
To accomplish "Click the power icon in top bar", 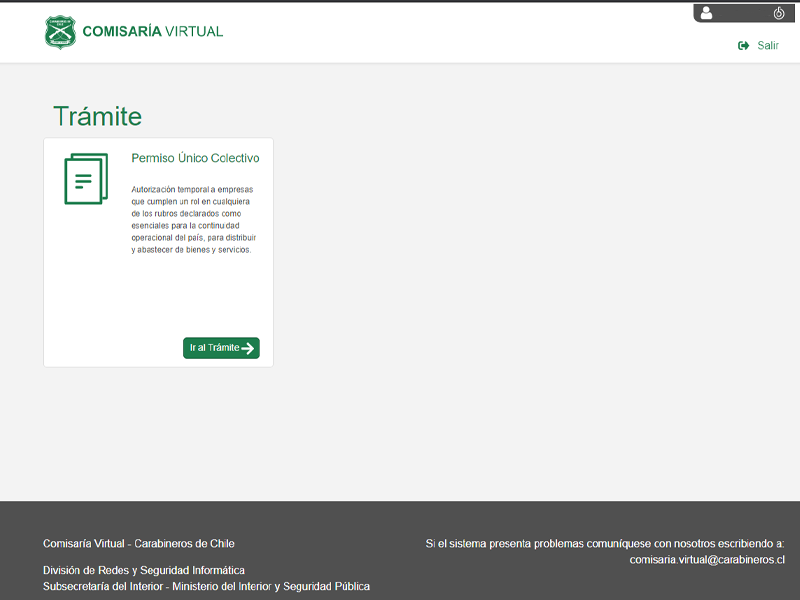I will click(779, 13).
